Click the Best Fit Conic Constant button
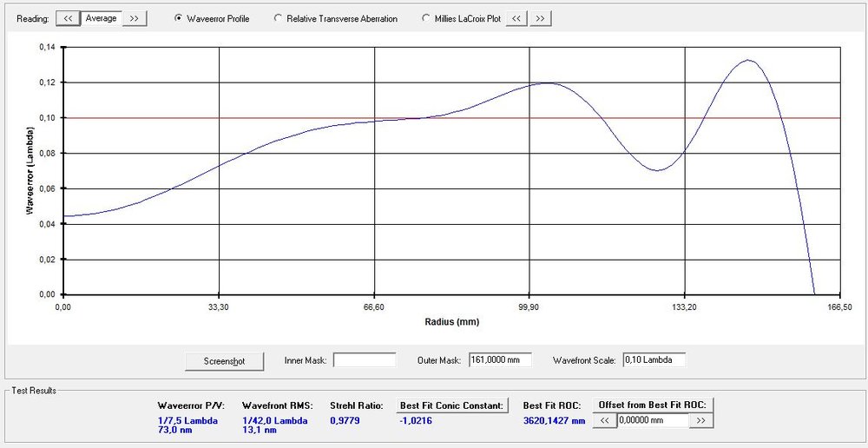868x448 pixels. click(x=452, y=405)
